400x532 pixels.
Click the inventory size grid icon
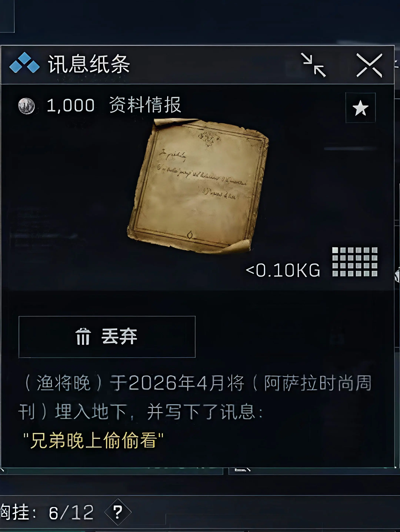tap(355, 262)
